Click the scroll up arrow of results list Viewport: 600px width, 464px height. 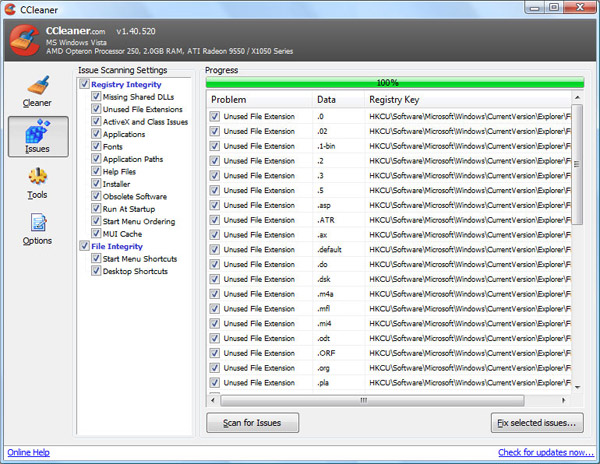click(x=577, y=98)
